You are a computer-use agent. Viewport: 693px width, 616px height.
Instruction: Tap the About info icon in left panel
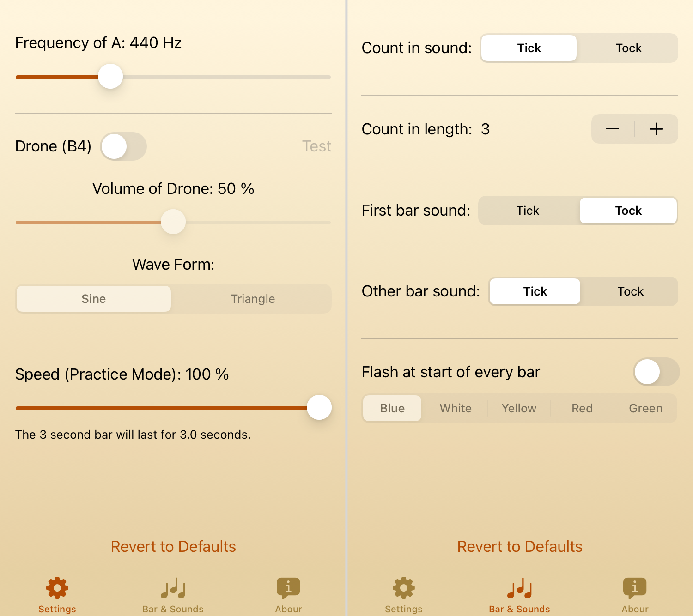tap(288, 588)
